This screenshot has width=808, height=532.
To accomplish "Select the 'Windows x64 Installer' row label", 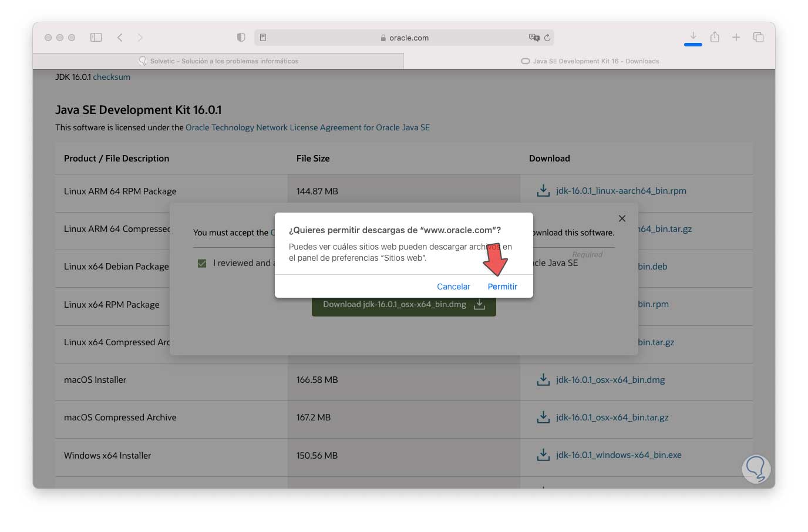I will coord(107,456).
